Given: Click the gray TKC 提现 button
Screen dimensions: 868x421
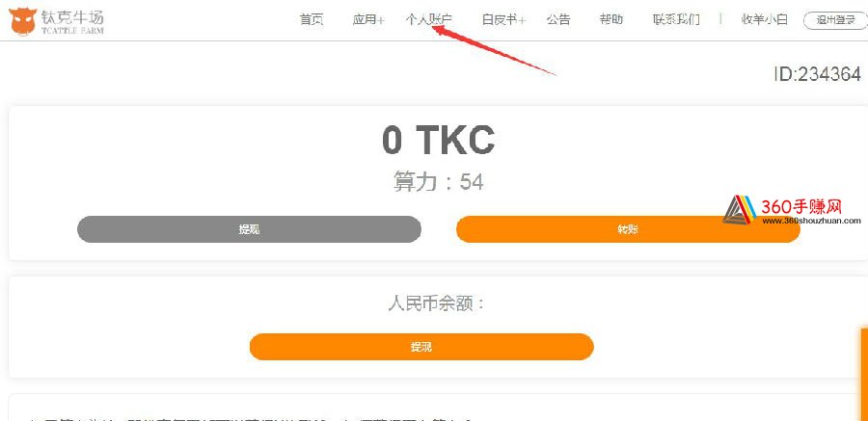Looking at the screenshot, I should 249,229.
